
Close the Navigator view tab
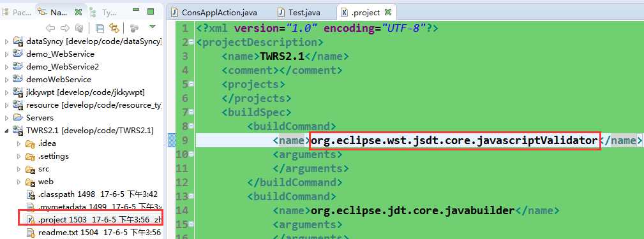point(78,12)
